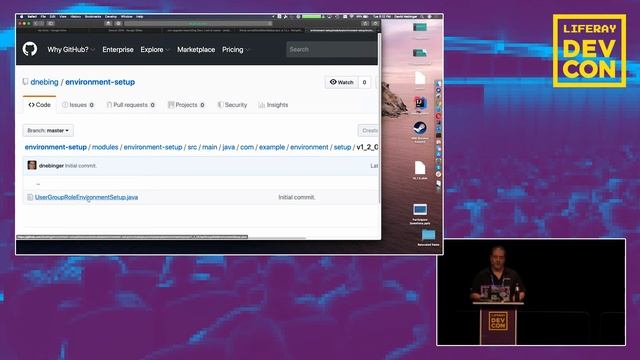Open the Projects tab
The height and width of the screenshot is (360, 640).
(x=186, y=105)
